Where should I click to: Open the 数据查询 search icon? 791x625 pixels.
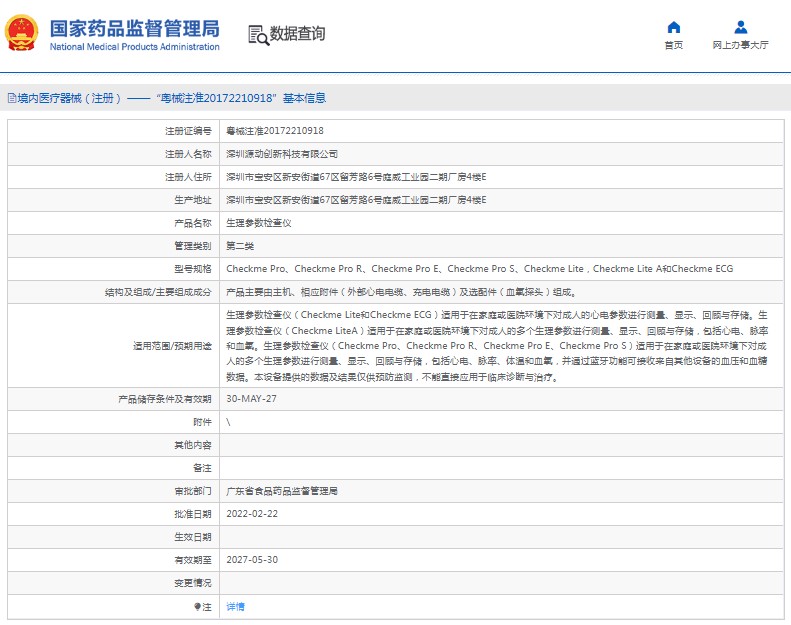pyautogui.click(x=258, y=35)
